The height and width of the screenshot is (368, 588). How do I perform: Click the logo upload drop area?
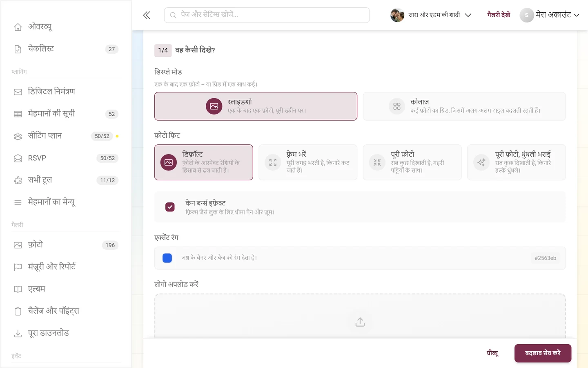pyautogui.click(x=360, y=316)
